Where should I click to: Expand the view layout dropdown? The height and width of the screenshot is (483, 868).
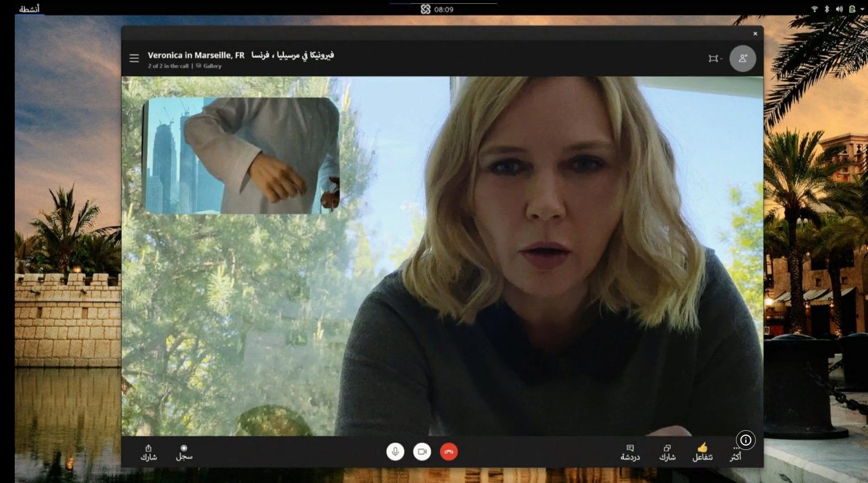[715, 59]
